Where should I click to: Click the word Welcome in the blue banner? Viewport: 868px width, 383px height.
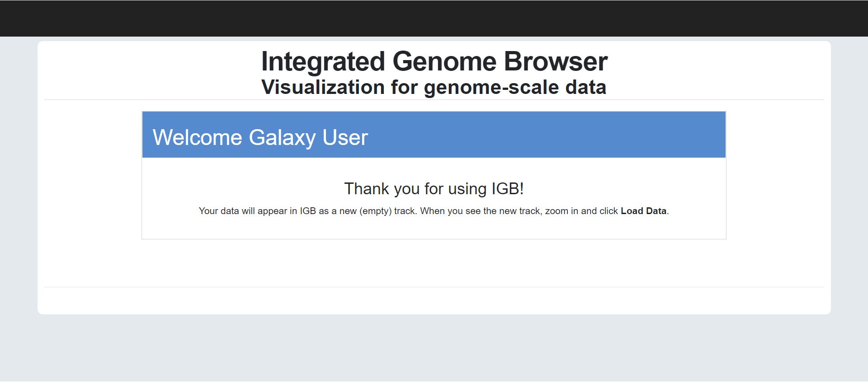pos(197,137)
